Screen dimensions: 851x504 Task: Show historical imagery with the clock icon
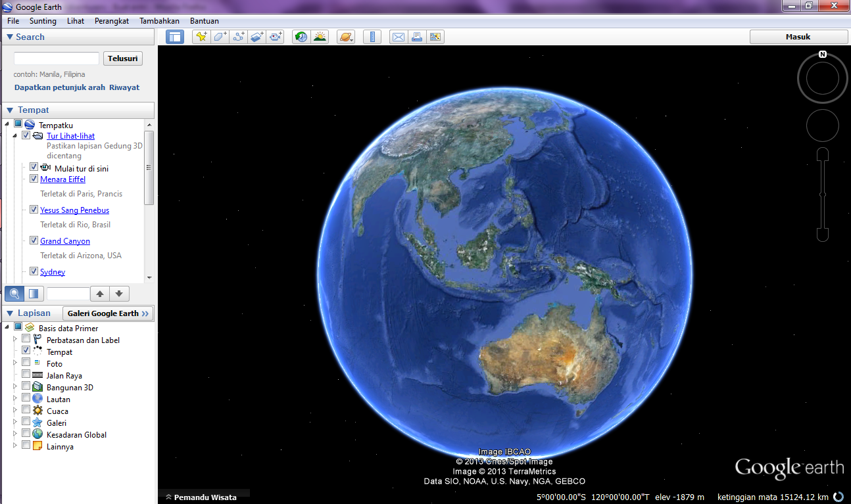click(x=301, y=37)
